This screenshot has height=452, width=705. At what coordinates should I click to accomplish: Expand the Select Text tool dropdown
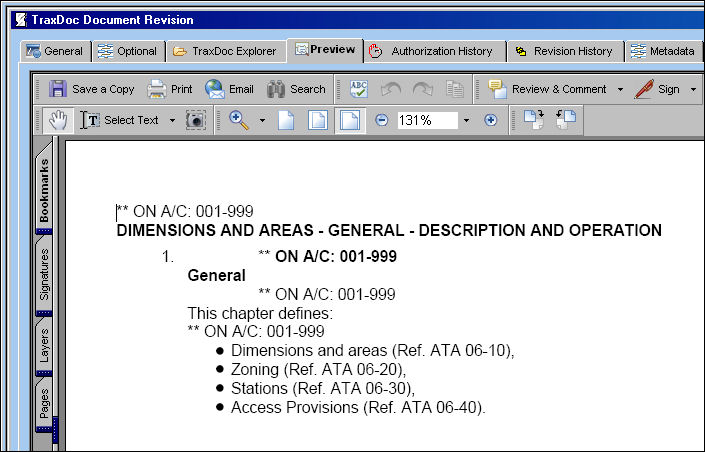click(172, 121)
